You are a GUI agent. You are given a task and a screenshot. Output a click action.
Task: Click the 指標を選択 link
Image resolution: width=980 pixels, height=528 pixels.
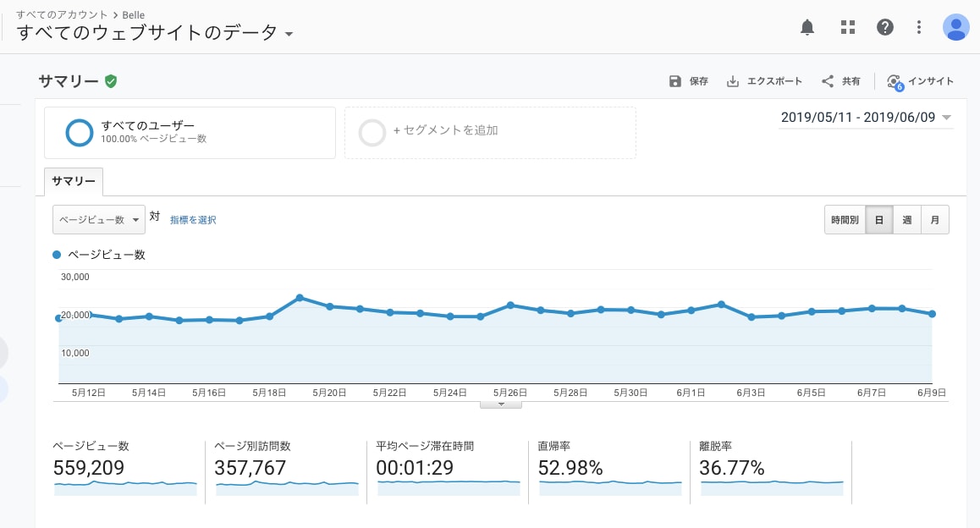193,220
